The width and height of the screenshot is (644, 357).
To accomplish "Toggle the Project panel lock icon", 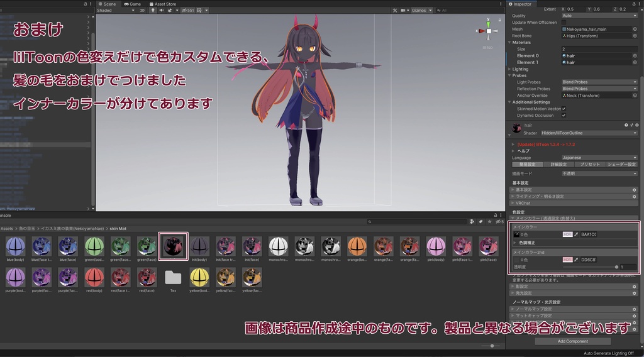I will pos(496,215).
